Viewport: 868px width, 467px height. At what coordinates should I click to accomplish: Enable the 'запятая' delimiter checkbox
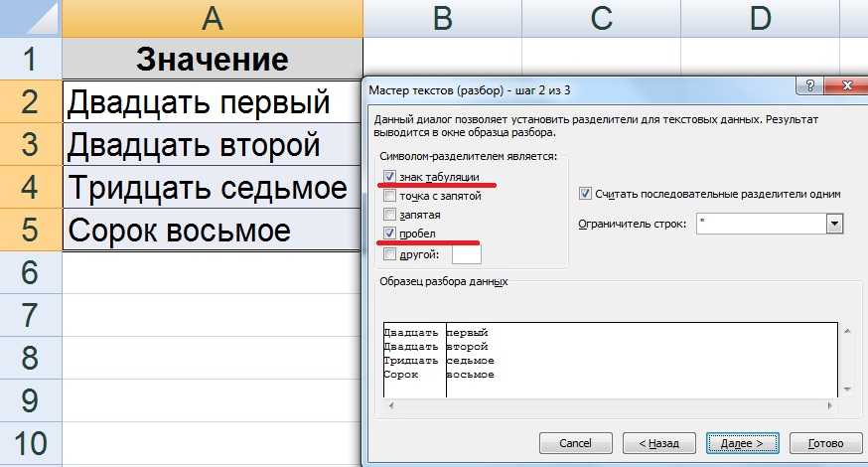[x=389, y=215]
